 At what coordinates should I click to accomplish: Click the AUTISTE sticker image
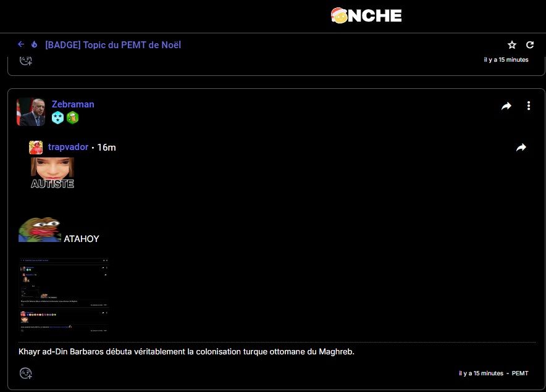tap(52, 172)
